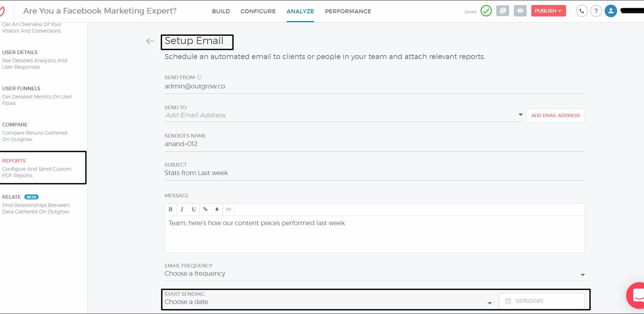Viewport: 644px width, 314px height.
Task: Toggle italic formatting in message editor
Action: pos(182,209)
